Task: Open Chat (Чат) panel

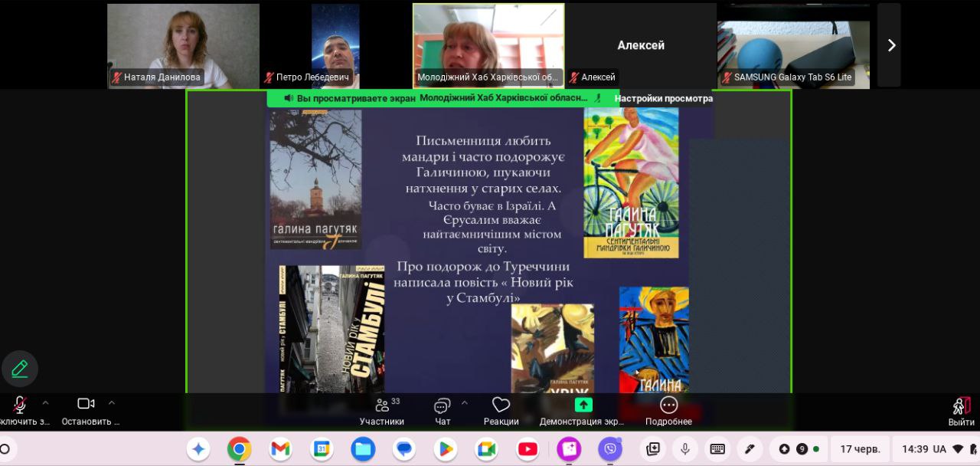Action: 443,411
